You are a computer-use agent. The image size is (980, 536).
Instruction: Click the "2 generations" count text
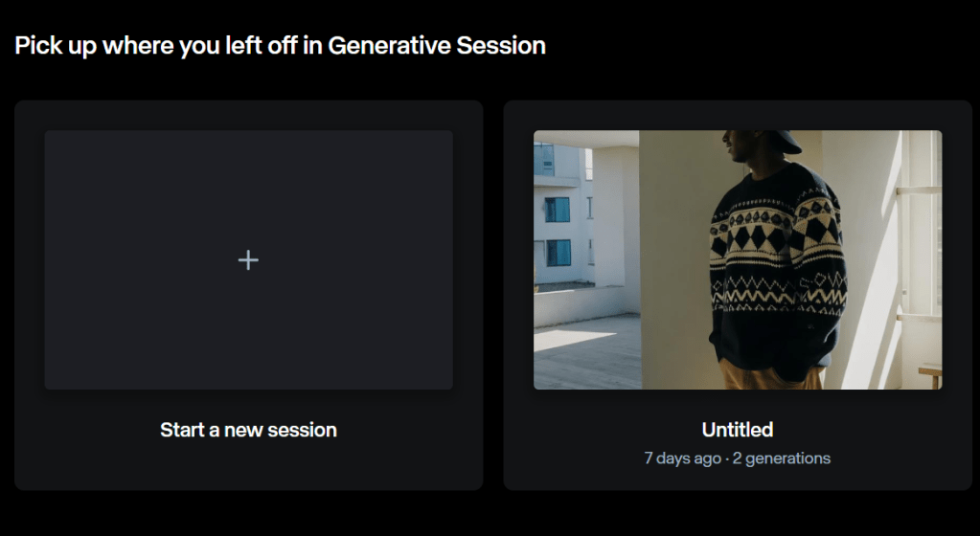pyautogui.click(x=782, y=458)
